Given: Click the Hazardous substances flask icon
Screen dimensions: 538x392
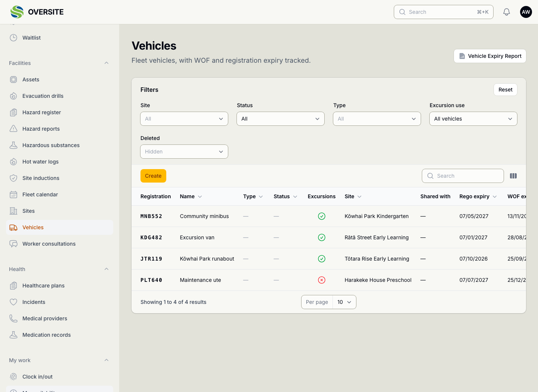Looking at the screenshot, I should (x=13, y=145).
